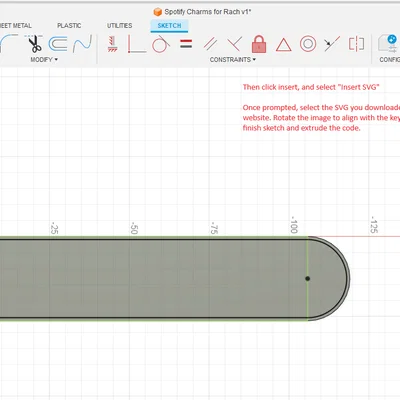Apply the Perpendicular constraint
This screenshot has height=400, width=400.
[235, 44]
